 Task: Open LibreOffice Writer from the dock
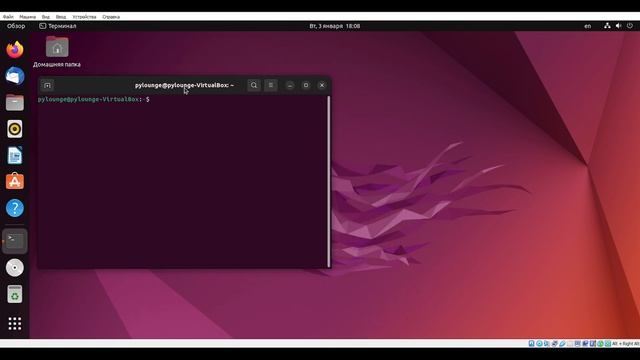[15, 156]
